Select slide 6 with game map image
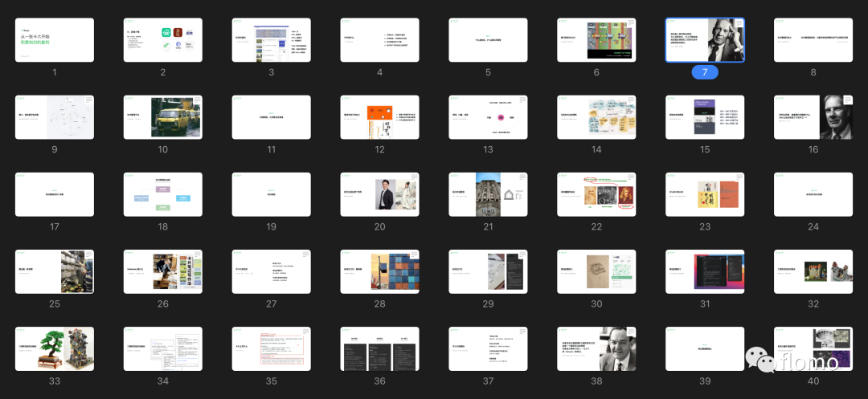Image resolution: width=868 pixels, height=399 pixels. pyautogui.click(x=596, y=40)
